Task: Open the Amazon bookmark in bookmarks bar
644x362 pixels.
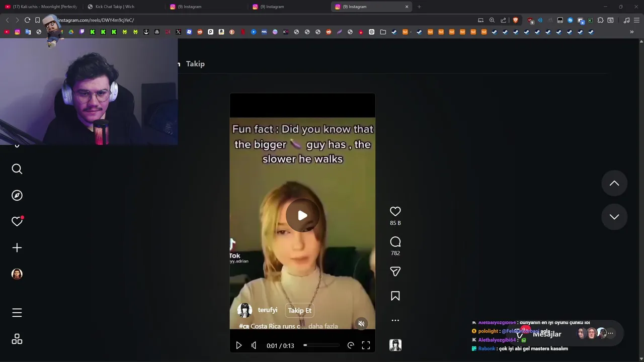Action: point(221,32)
